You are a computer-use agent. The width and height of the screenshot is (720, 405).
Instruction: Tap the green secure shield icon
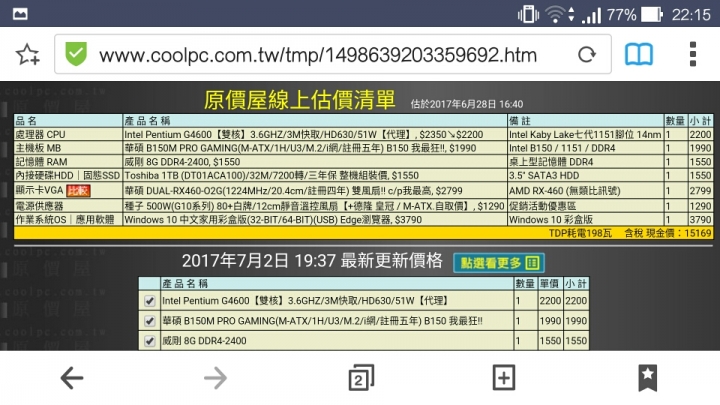point(76,54)
